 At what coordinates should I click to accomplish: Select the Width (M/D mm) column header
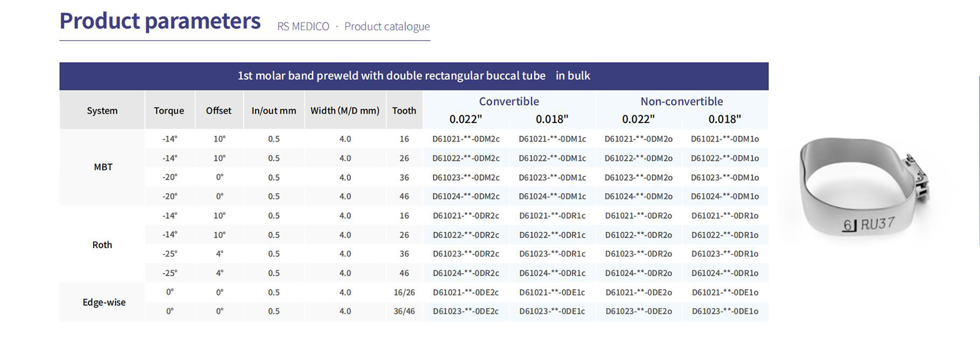[x=345, y=111]
